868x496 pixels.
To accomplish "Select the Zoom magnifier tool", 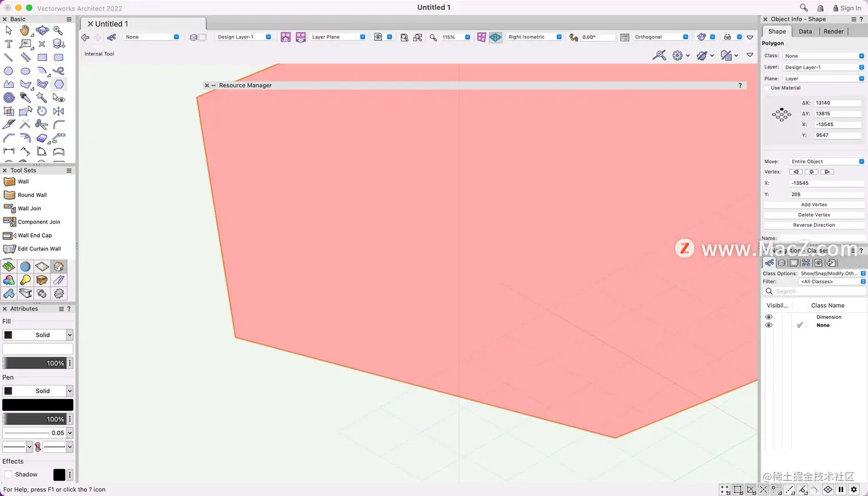I will (x=59, y=30).
